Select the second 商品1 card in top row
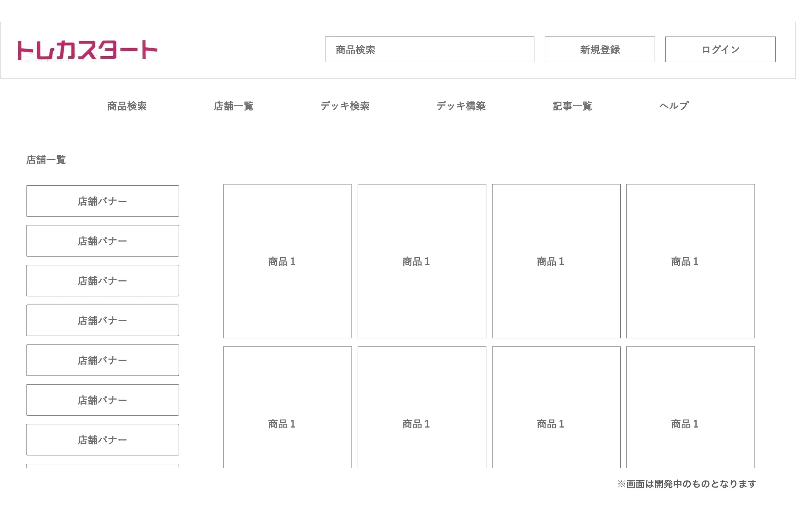 click(x=422, y=261)
